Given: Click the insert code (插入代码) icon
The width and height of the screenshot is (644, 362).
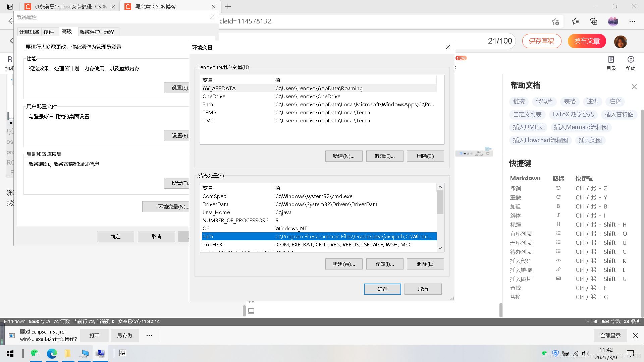Looking at the screenshot, I should click(558, 260).
